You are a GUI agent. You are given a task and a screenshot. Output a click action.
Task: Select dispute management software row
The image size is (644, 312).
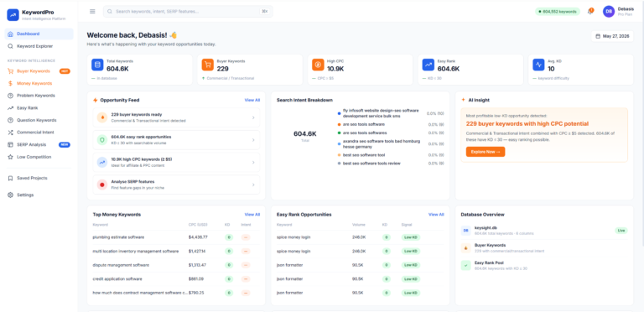click(x=176, y=265)
